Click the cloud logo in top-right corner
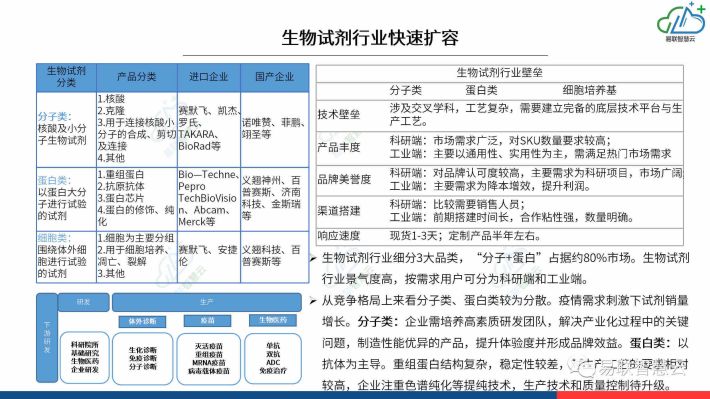Viewport: 710px width, 399px height. tap(681, 22)
